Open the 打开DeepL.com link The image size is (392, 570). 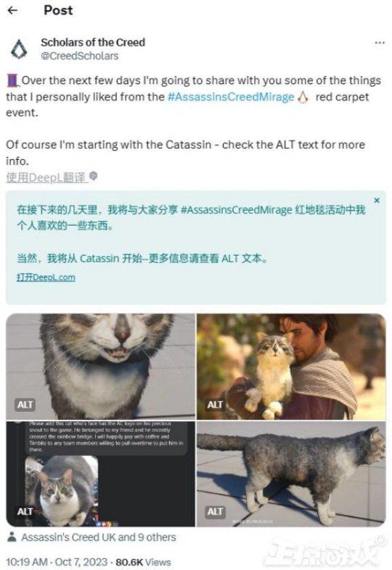pos(46,277)
